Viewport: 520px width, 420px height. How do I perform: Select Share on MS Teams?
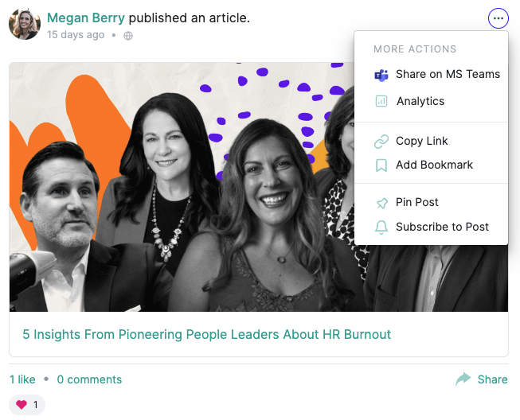[x=448, y=74]
